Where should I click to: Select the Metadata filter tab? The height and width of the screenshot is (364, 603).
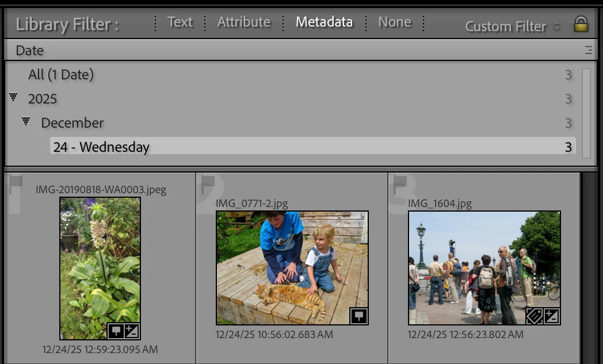pyautogui.click(x=324, y=22)
